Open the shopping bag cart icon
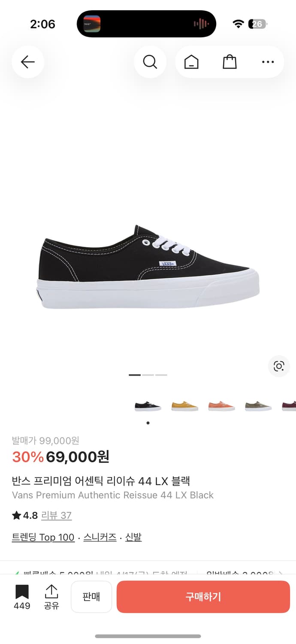The width and height of the screenshot is (296, 644). (230, 62)
